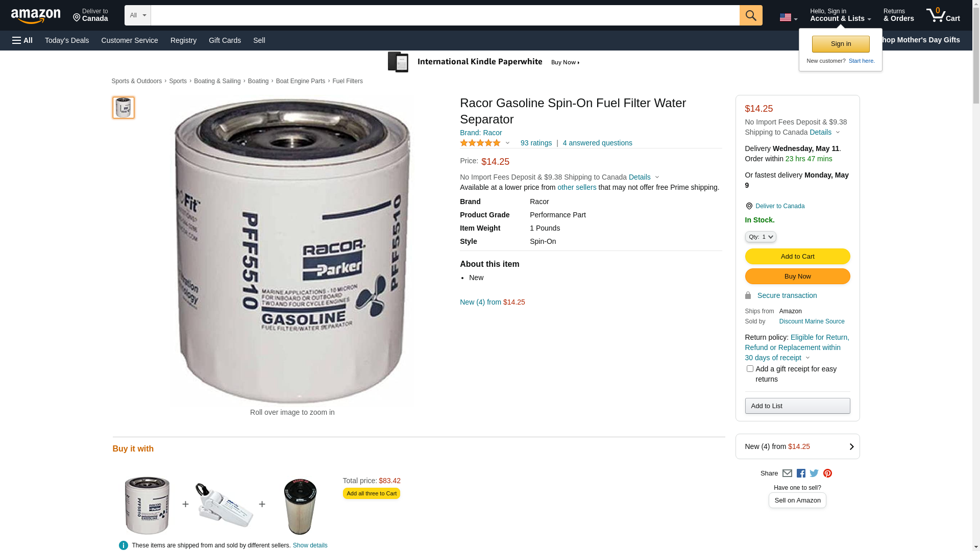Click the Buy Now button
Image resolution: width=980 pixels, height=551 pixels.
797,277
